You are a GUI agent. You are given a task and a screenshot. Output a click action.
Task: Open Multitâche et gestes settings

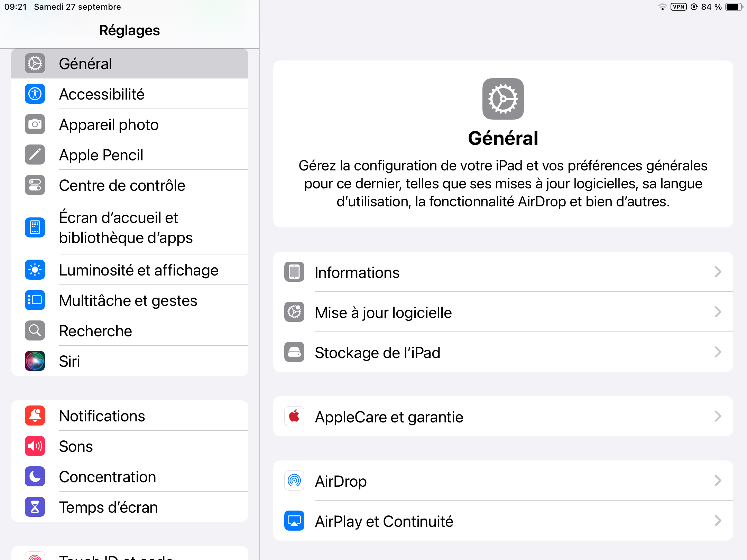click(128, 300)
